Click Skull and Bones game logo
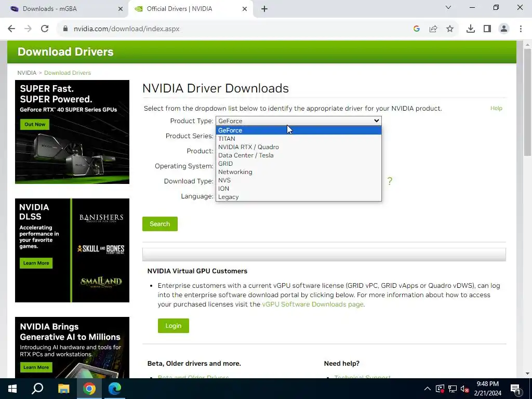Screen dimensions: 532x399 [101, 249]
